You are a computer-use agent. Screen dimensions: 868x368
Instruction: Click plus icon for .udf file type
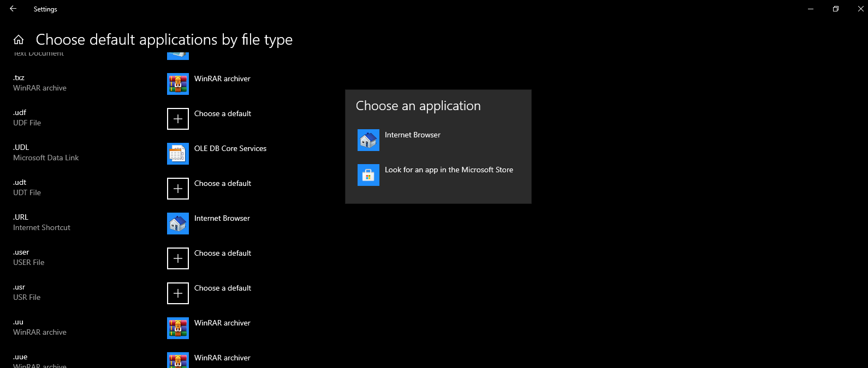(178, 119)
